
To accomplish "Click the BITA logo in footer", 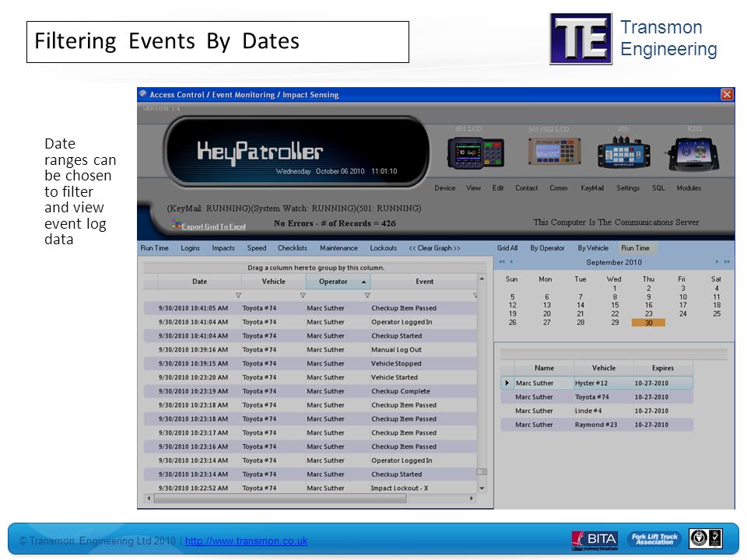I will pyautogui.click(x=595, y=540).
